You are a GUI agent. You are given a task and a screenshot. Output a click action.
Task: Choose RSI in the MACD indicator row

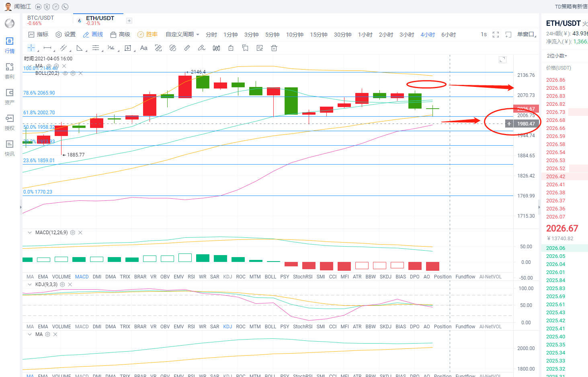pos(191,277)
